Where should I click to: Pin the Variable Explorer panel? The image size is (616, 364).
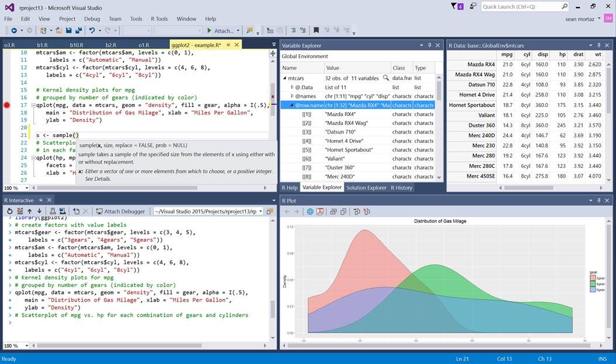pos(429,45)
